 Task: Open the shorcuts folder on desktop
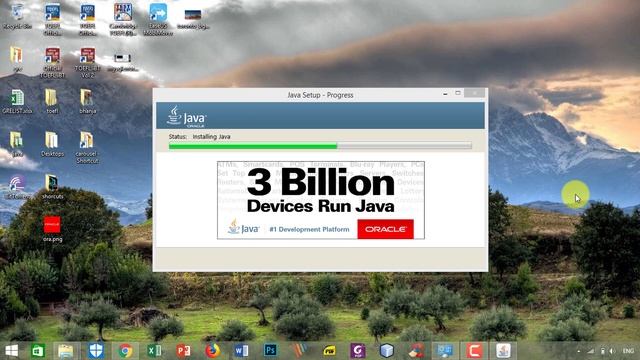52,187
